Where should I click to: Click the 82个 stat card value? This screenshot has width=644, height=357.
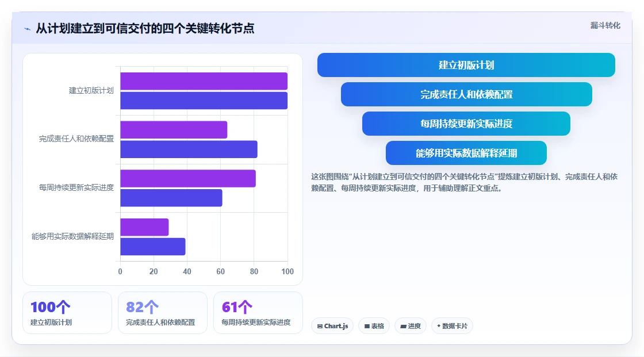coord(142,307)
